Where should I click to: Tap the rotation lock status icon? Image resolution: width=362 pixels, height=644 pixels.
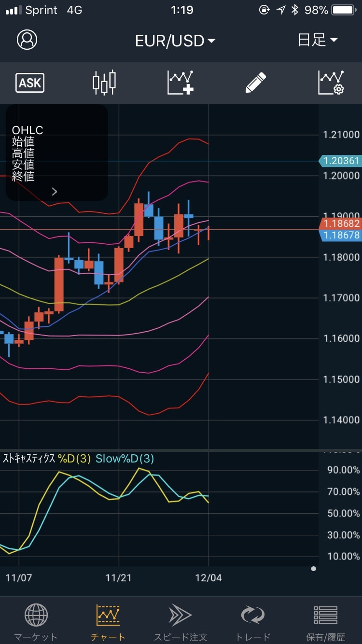(x=264, y=10)
